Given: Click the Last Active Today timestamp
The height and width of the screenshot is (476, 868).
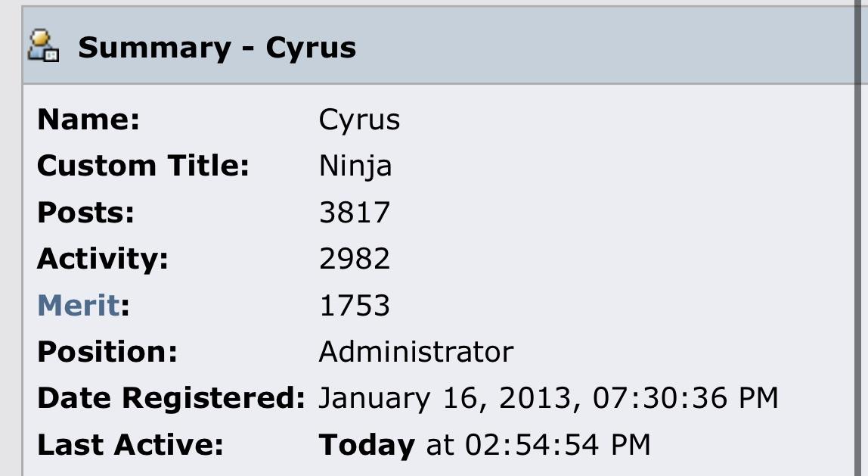Looking at the screenshot, I should pyautogui.click(x=485, y=445).
